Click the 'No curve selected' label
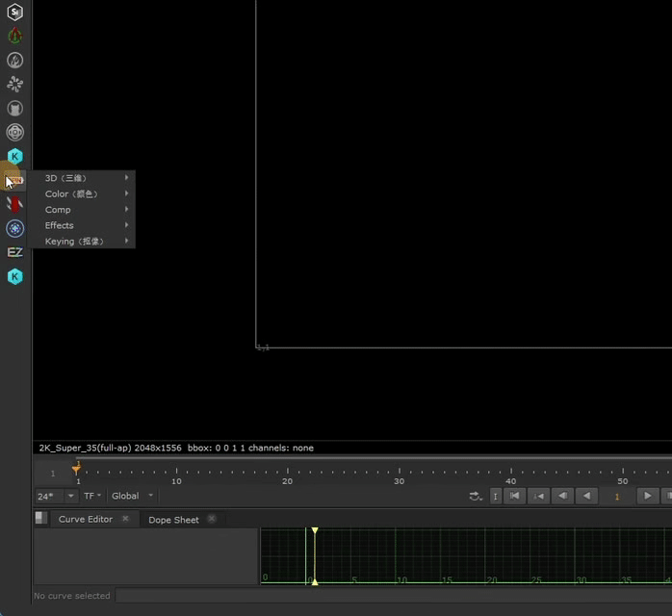Viewport: 672px width, 616px height. click(x=72, y=596)
